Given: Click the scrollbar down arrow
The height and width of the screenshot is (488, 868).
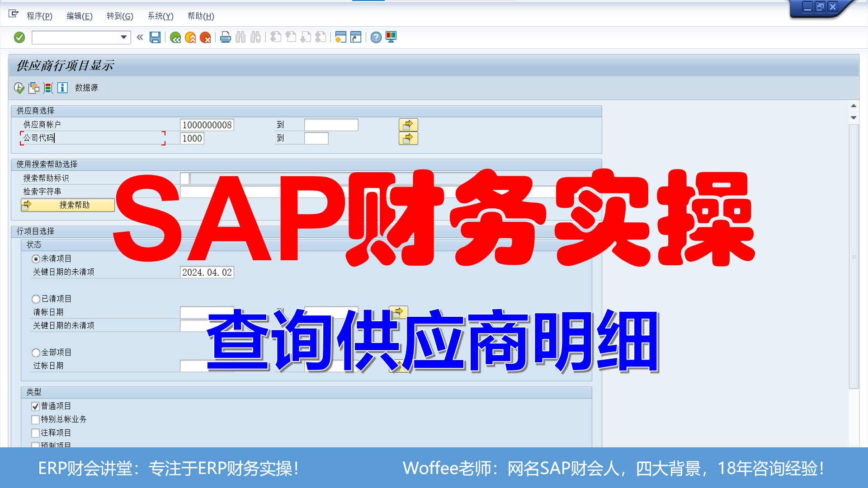Looking at the screenshot, I should click(854, 117).
